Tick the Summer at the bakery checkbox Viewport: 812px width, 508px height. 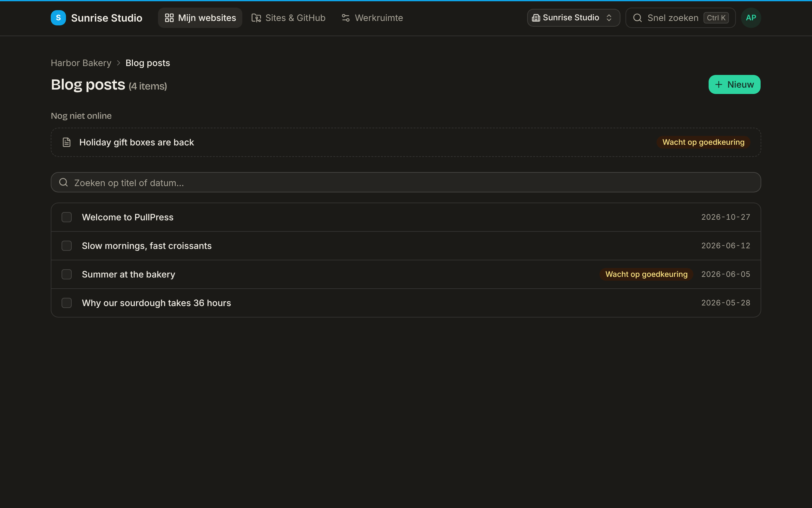pos(67,274)
